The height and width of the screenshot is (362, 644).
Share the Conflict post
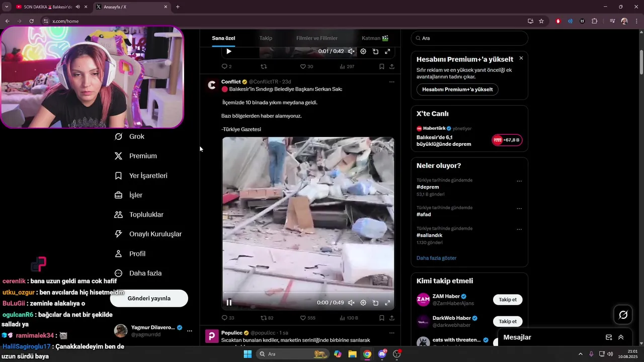click(392, 318)
